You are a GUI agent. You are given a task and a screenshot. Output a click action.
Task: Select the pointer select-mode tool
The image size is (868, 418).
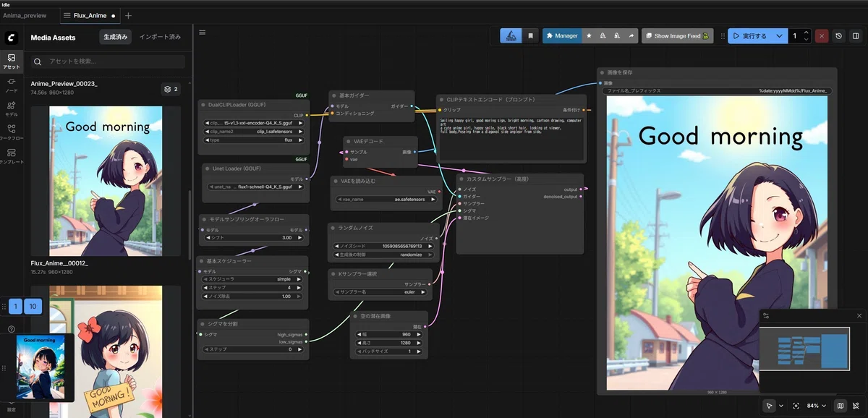tap(770, 406)
